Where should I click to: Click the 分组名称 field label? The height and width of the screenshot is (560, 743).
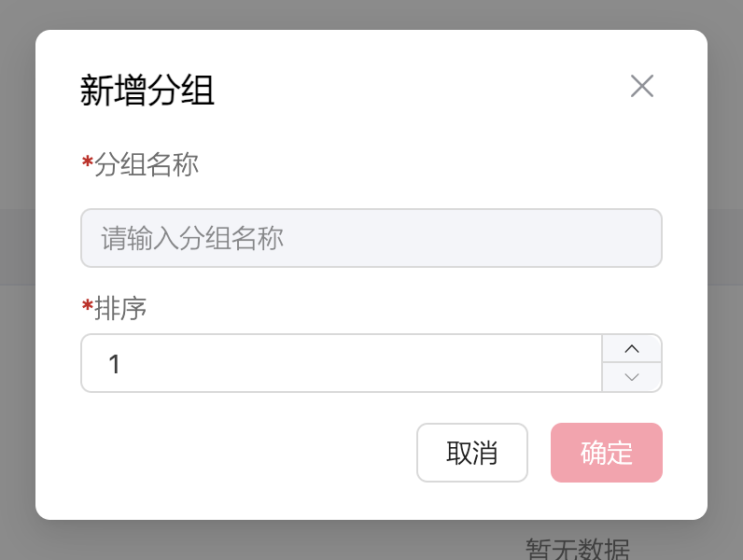[x=147, y=165]
